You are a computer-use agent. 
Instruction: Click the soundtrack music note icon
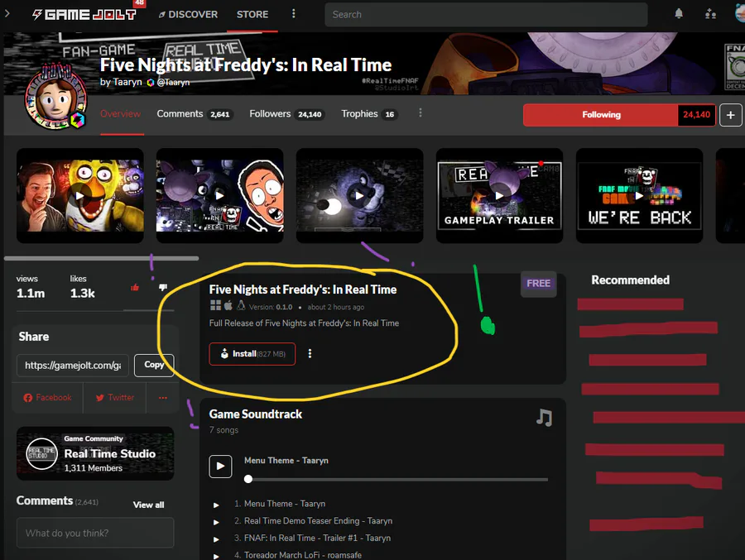(x=544, y=418)
